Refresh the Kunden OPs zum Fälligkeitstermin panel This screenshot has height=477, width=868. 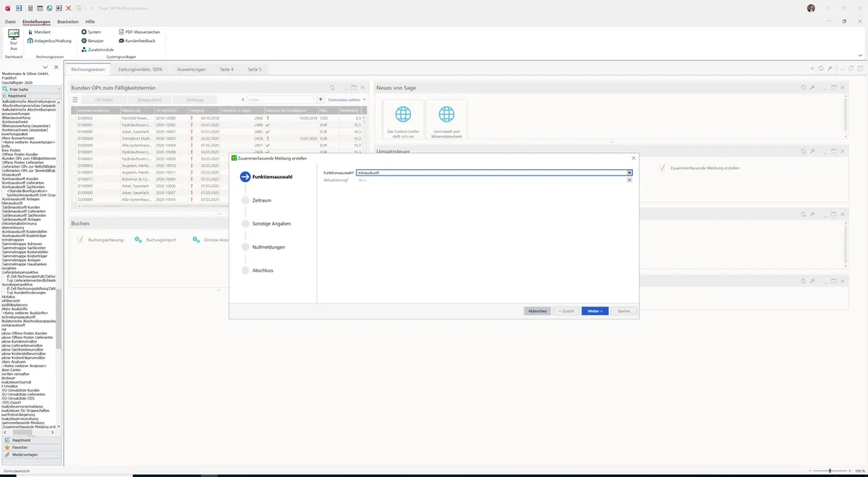click(x=332, y=87)
